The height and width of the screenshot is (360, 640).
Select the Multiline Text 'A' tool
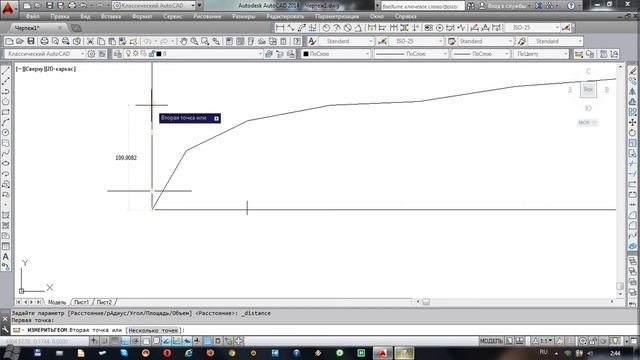coord(6,257)
